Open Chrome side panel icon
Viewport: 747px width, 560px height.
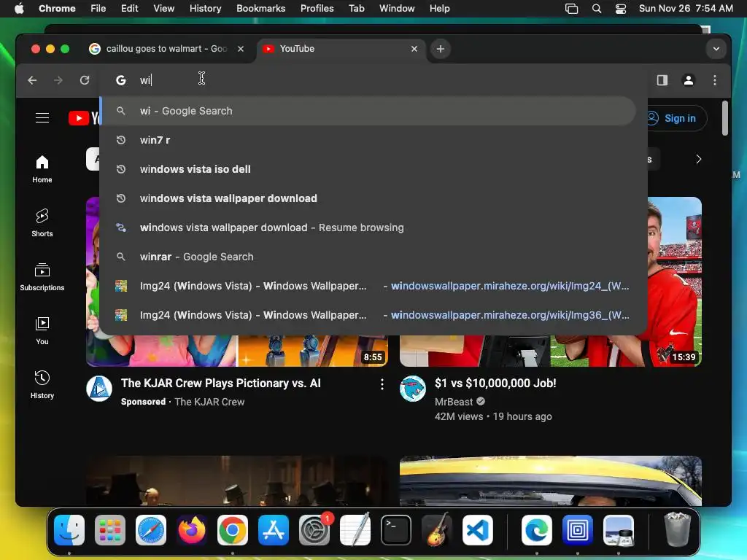click(x=662, y=80)
